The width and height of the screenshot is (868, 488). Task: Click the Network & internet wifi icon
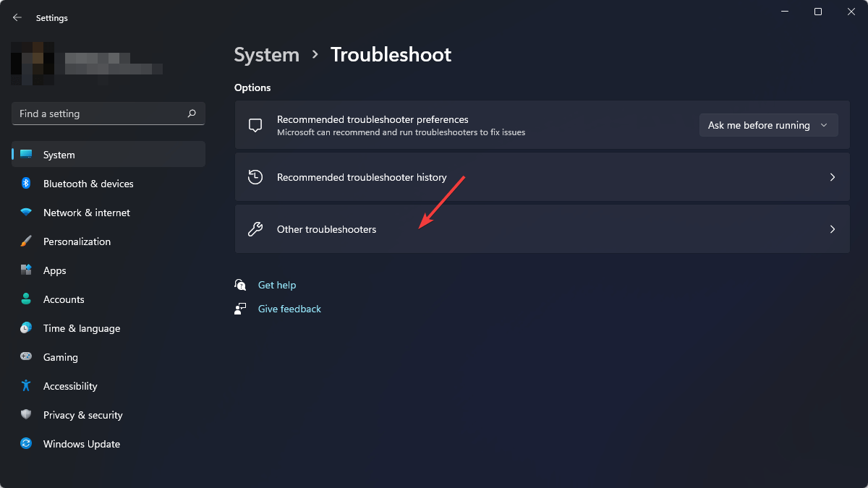coord(26,213)
